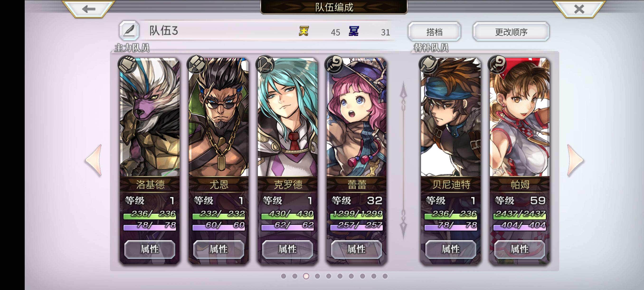The image size is (644, 290).
Task: Click the fist weapon icon on 洛基德 card
Action: (x=128, y=64)
